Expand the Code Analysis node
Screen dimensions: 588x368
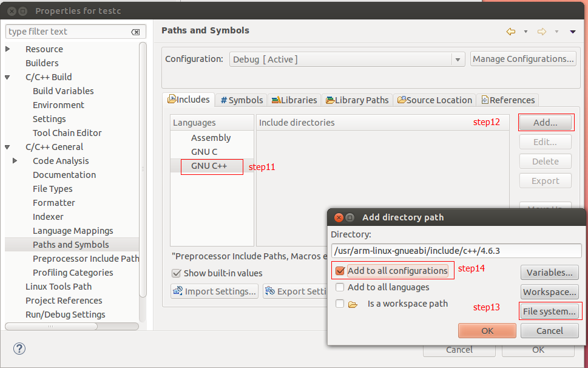[15, 161]
